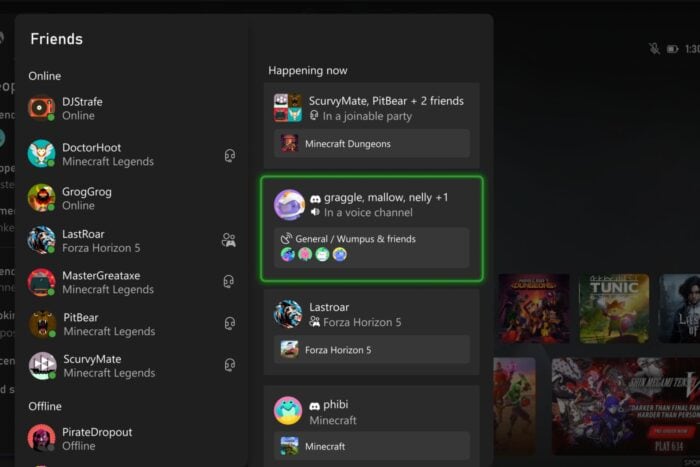Open the Forza Horizon 5 game icon in Lastroar card
Viewport: 700px width, 467px height.
(x=289, y=350)
